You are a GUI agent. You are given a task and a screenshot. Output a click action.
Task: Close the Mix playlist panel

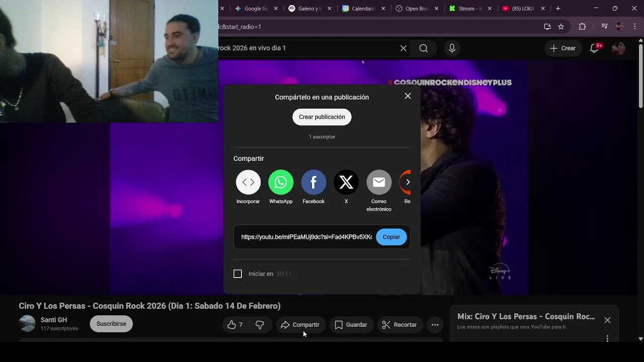(x=607, y=320)
